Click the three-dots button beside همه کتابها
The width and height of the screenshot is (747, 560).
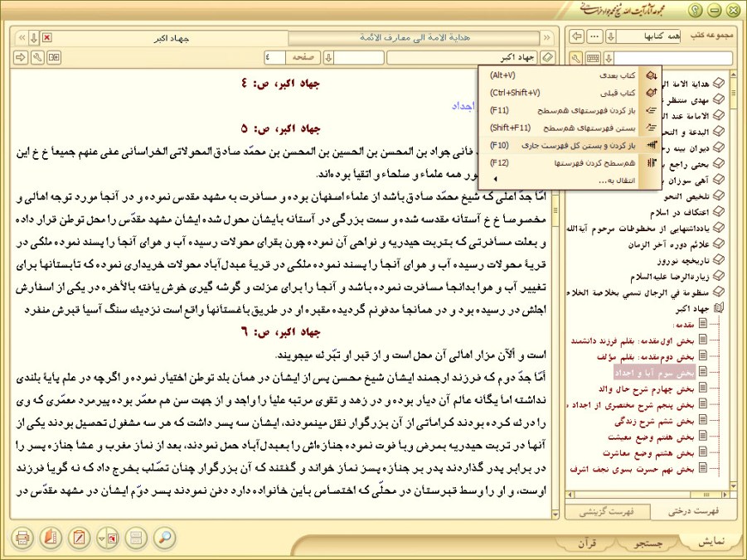594,36
